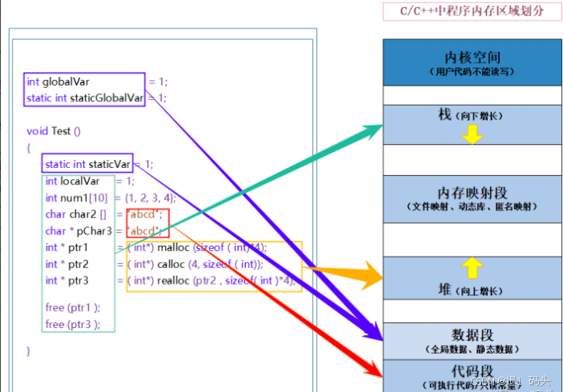
Task: Click the statement "free (ptr3 );"
Action: (x=73, y=324)
